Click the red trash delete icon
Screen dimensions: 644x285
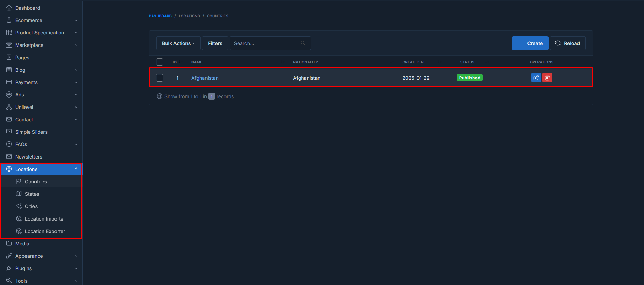click(547, 78)
